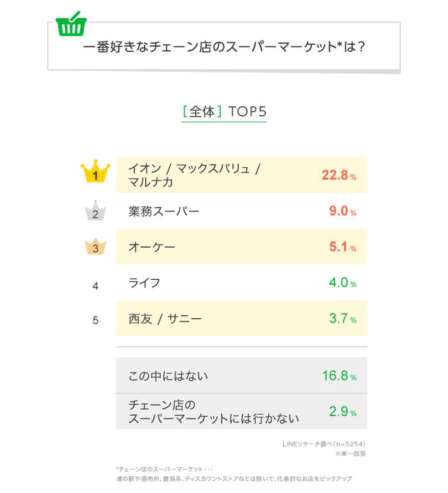Click the footnote about チェーン店のスーパーマーケット
The image size is (448, 493).
coord(234,474)
